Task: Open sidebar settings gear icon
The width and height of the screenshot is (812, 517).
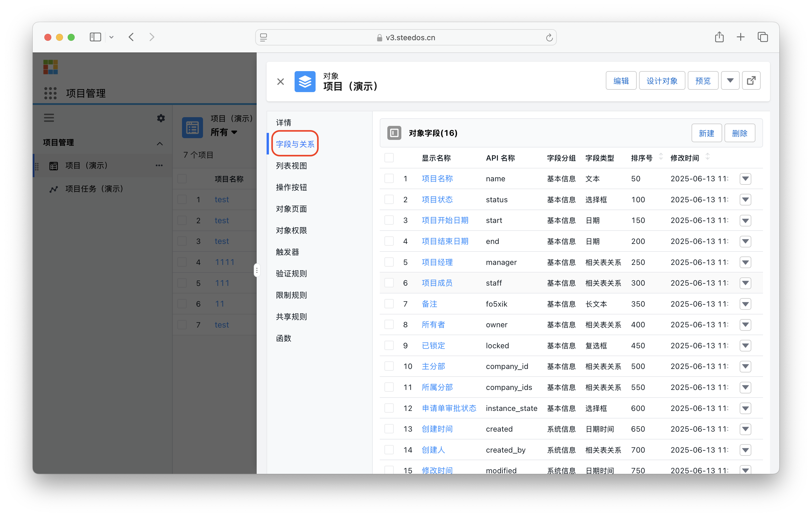Action: point(161,118)
